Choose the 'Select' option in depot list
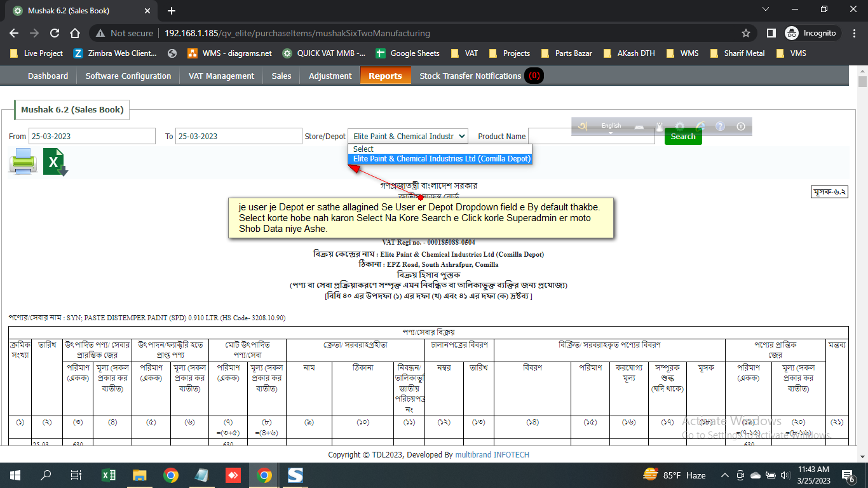 pos(440,149)
